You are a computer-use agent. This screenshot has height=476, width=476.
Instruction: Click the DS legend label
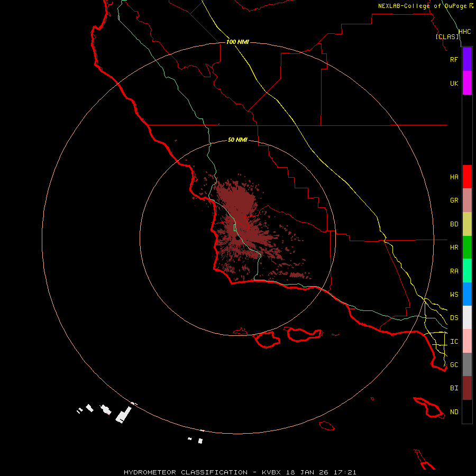point(454,318)
